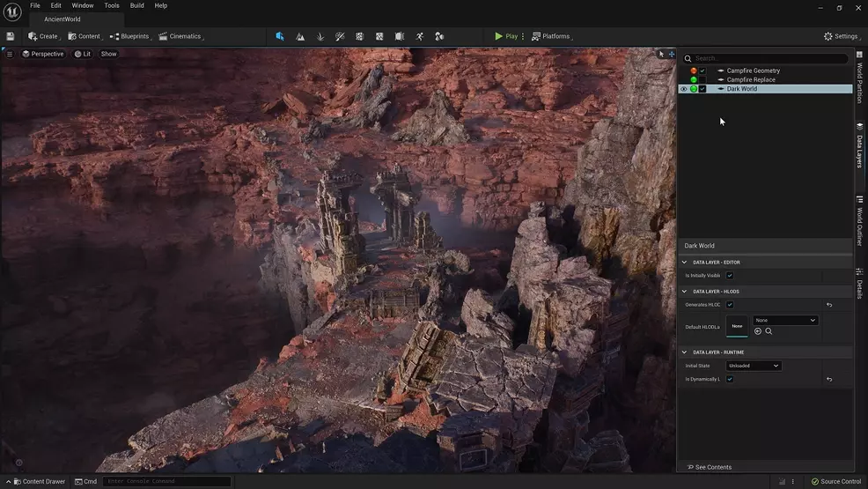
Task: Collapse the Data Layer - Runtime section
Action: (x=684, y=352)
